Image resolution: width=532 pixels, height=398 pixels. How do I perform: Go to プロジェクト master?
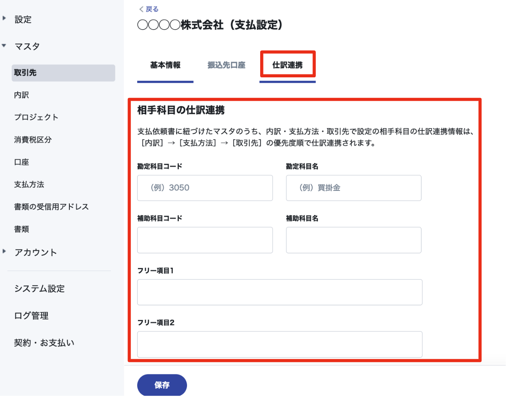(x=36, y=117)
